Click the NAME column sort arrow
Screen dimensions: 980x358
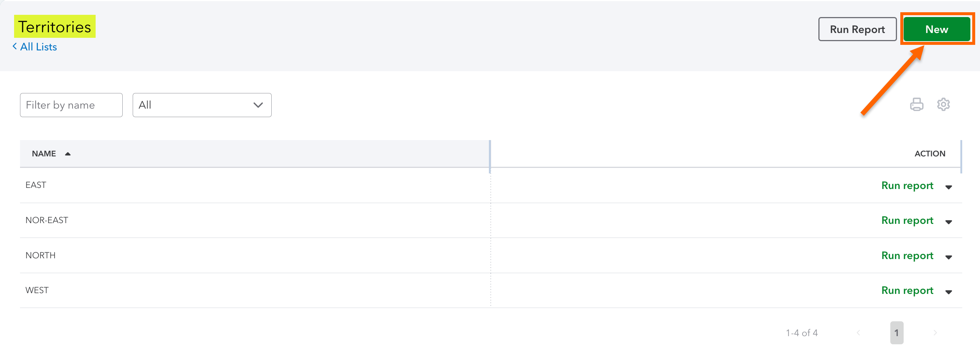68,154
